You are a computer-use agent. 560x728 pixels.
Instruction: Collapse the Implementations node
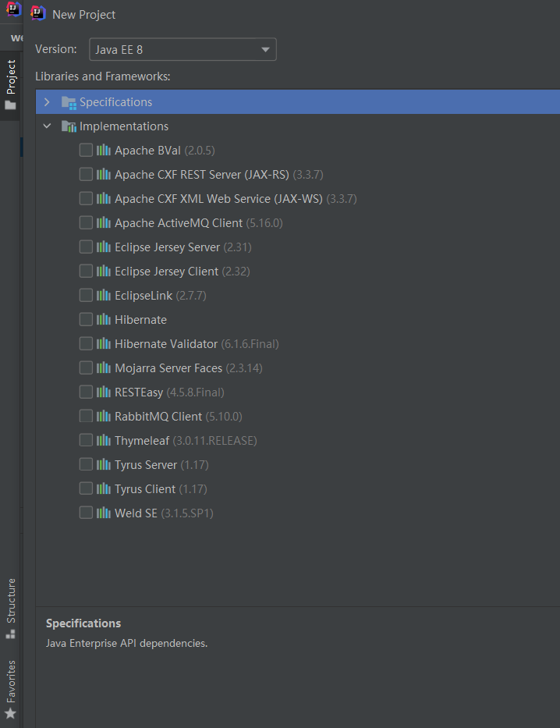coord(47,126)
